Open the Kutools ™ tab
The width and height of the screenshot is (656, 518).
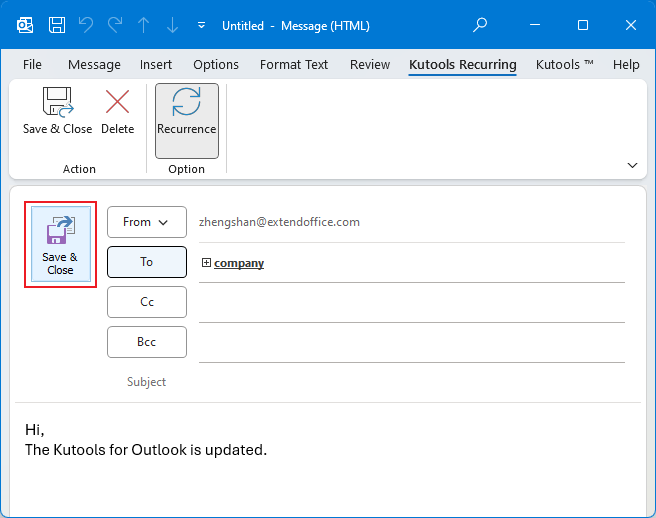(x=564, y=64)
